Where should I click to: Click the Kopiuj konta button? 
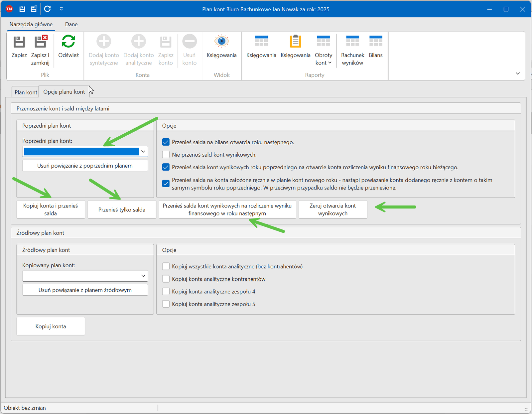click(x=51, y=326)
